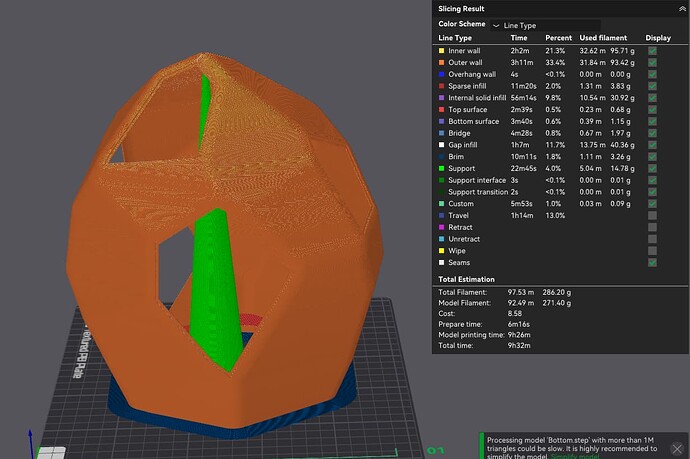Click the Bridge color swatch
690x459 pixels.
(441, 133)
